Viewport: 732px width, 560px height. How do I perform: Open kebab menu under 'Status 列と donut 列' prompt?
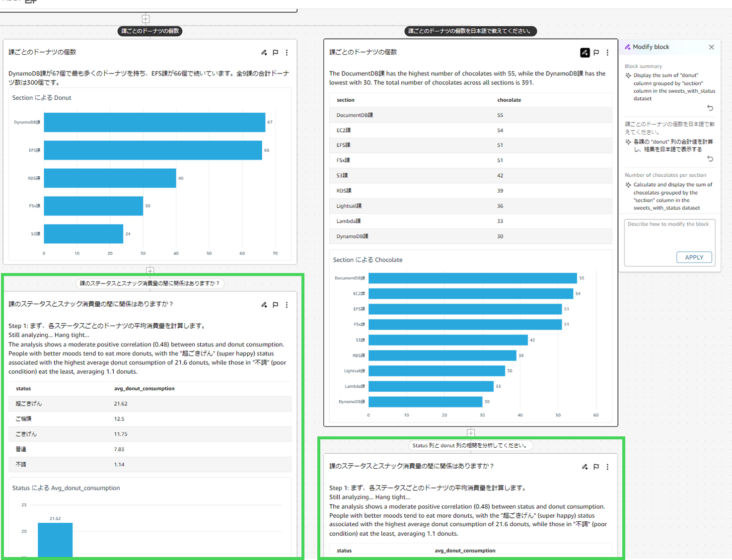coord(607,467)
